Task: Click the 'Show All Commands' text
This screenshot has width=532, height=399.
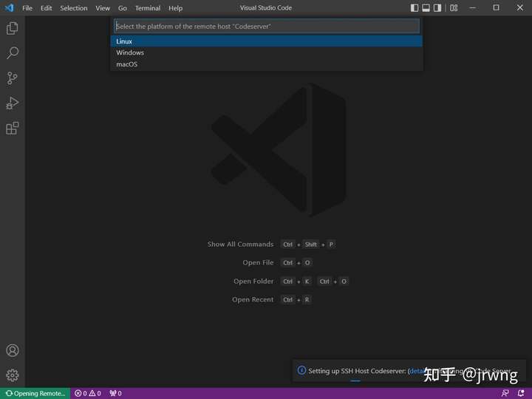Action: point(240,245)
